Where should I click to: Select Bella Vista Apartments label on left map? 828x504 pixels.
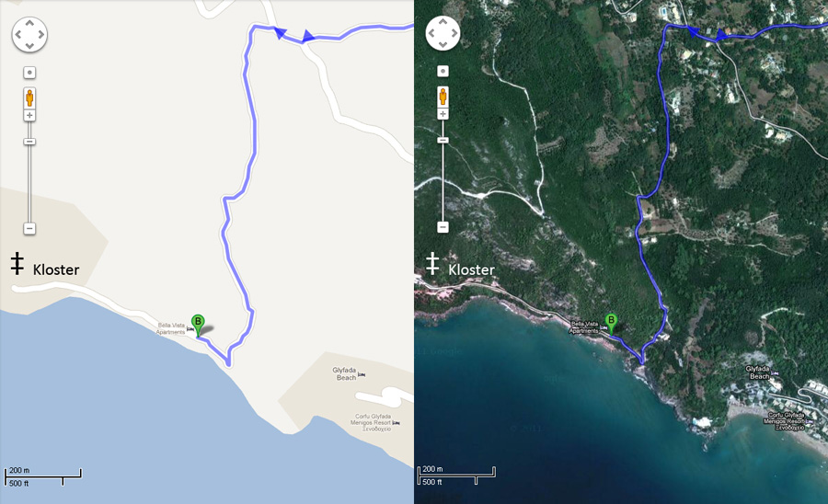coord(170,328)
